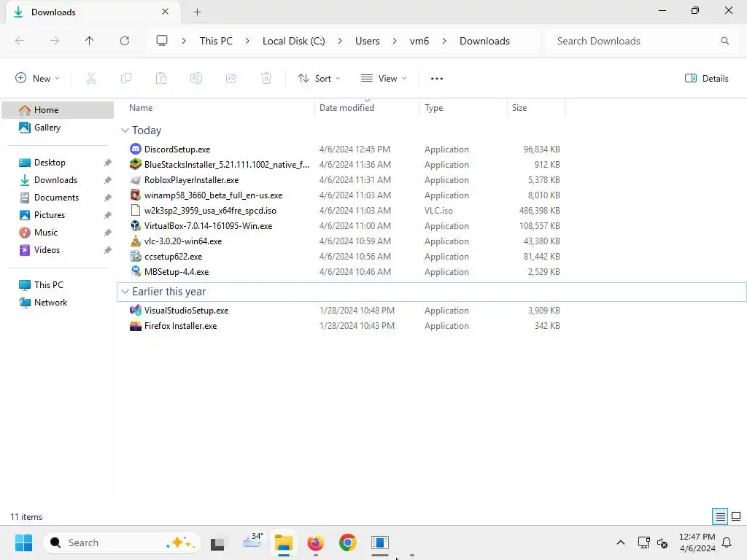Expand chevron after Users in breadcrumb
This screenshot has height=560, width=747.
(x=395, y=41)
